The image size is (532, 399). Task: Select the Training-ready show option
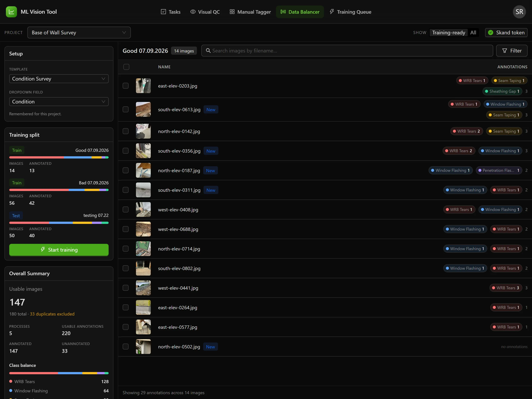click(449, 33)
